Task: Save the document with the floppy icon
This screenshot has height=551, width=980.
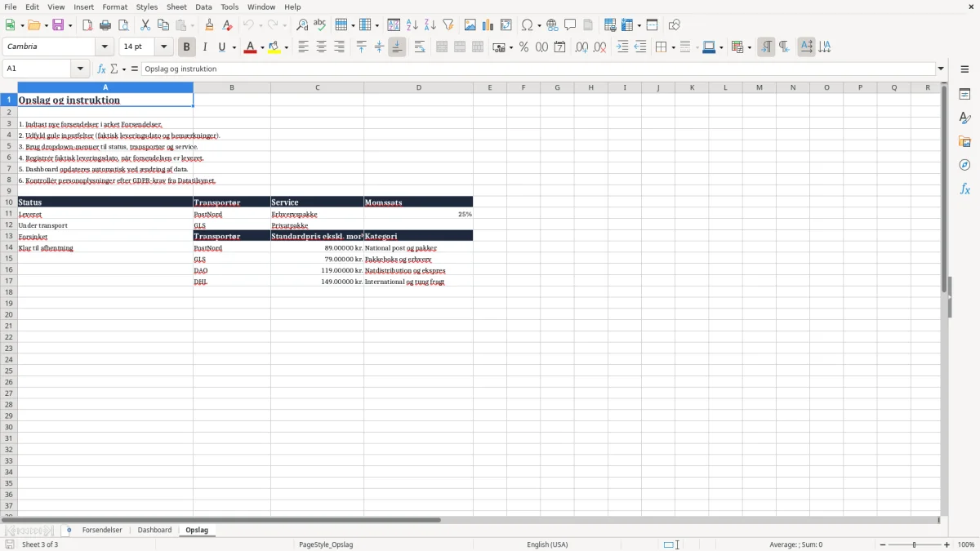Action: pyautogui.click(x=58, y=25)
